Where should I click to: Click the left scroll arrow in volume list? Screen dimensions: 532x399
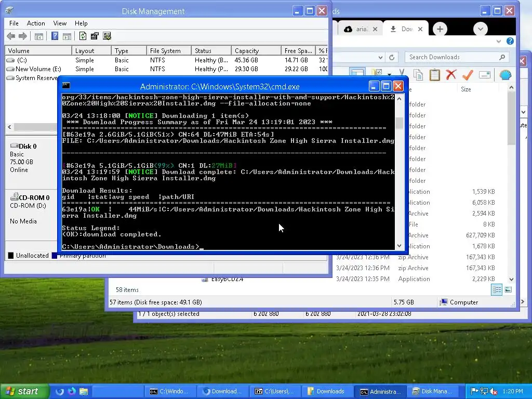(9, 127)
